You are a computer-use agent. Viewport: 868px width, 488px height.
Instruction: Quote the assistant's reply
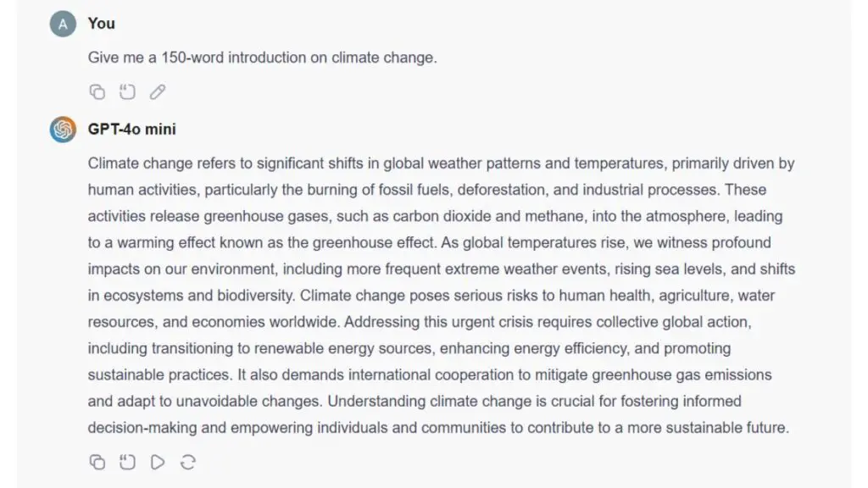coord(127,463)
